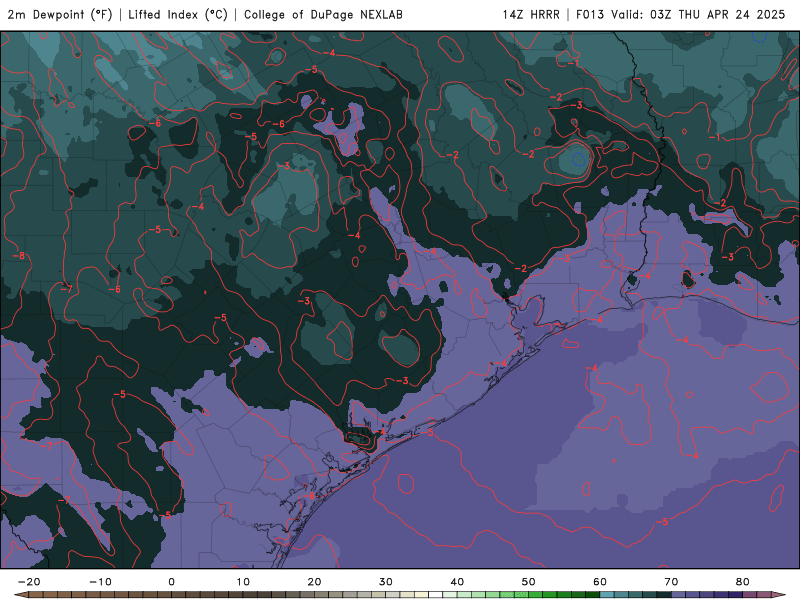
Task: Click the '80' color scale label
Action: click(743, 582)
